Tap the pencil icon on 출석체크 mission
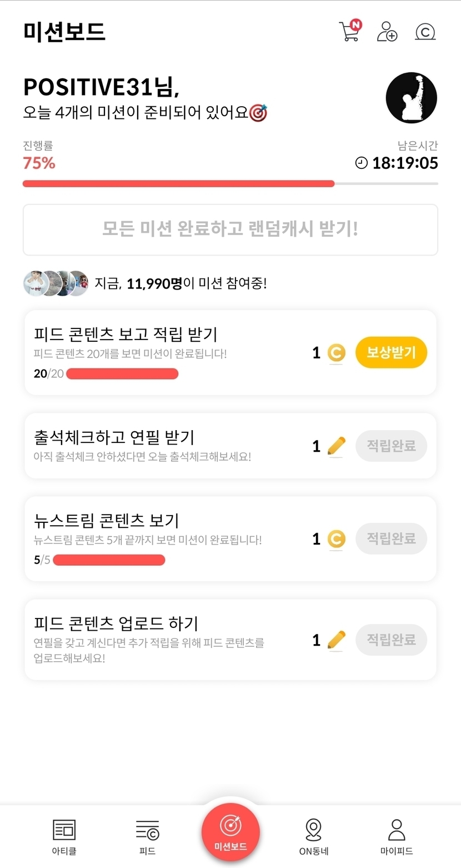The image size is (461, 868). pos(336,446)
